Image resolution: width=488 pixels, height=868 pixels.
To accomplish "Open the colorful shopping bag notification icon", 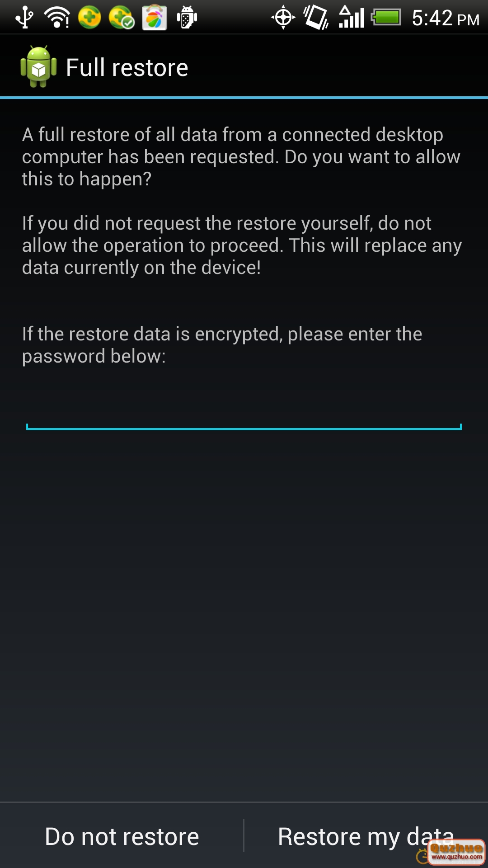I will click(x=155, y=18).
